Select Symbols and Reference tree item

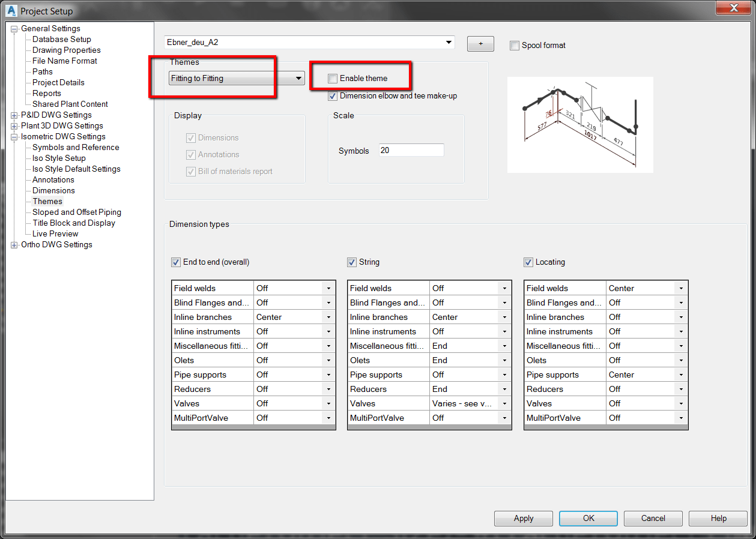tap(76, 148)
